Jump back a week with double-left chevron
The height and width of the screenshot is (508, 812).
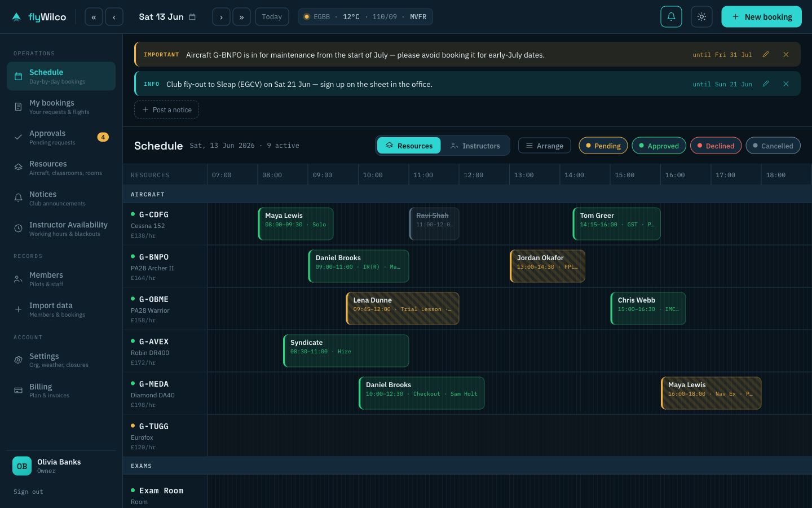click(x=94, y=17)
